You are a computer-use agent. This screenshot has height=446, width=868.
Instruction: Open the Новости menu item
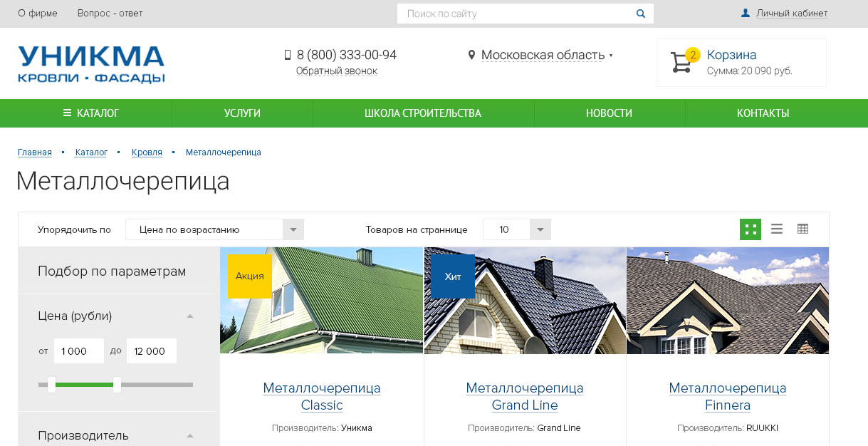[609, 113]
